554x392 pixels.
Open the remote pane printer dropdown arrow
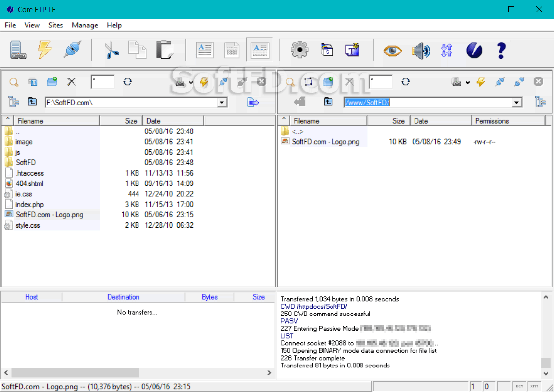(468, 83)
